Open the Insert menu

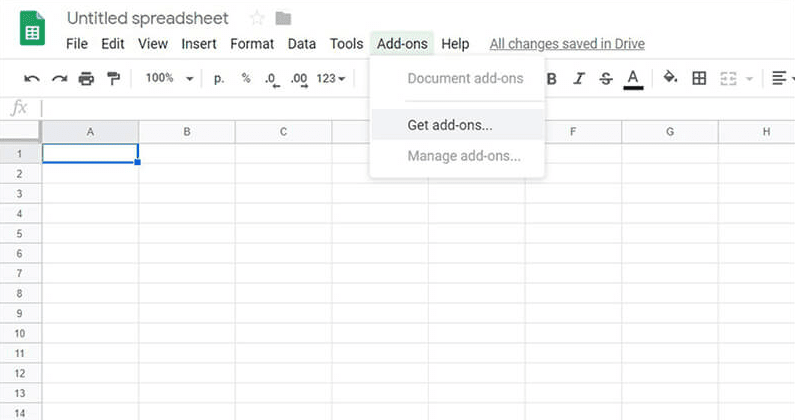pyautogui.click(x=199, y=44)
